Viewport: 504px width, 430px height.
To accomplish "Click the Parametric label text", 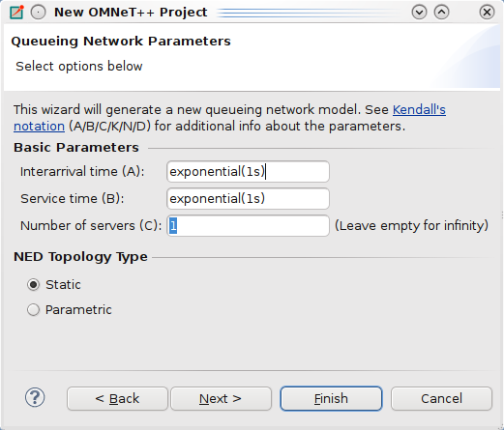I will tap(78, 310).
